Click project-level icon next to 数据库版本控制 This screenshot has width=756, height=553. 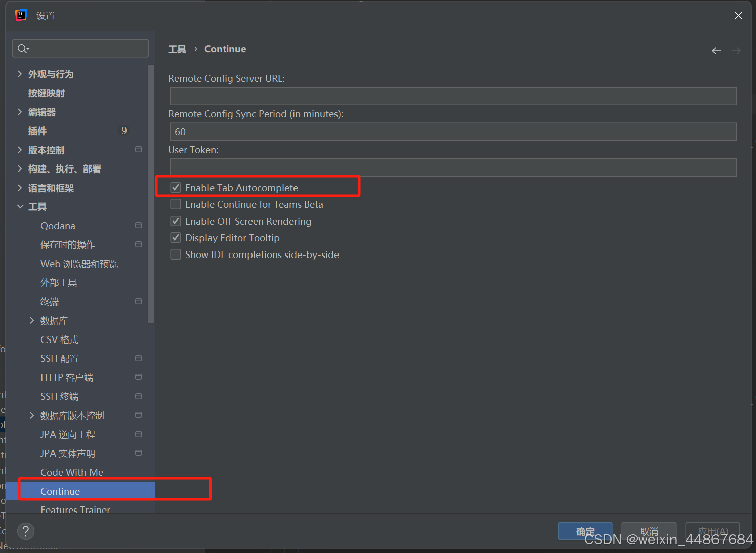(x=138, y=415)
